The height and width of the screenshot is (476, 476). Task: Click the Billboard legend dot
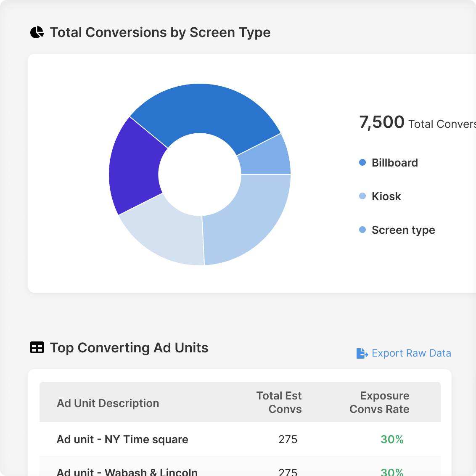coord(362,162)
